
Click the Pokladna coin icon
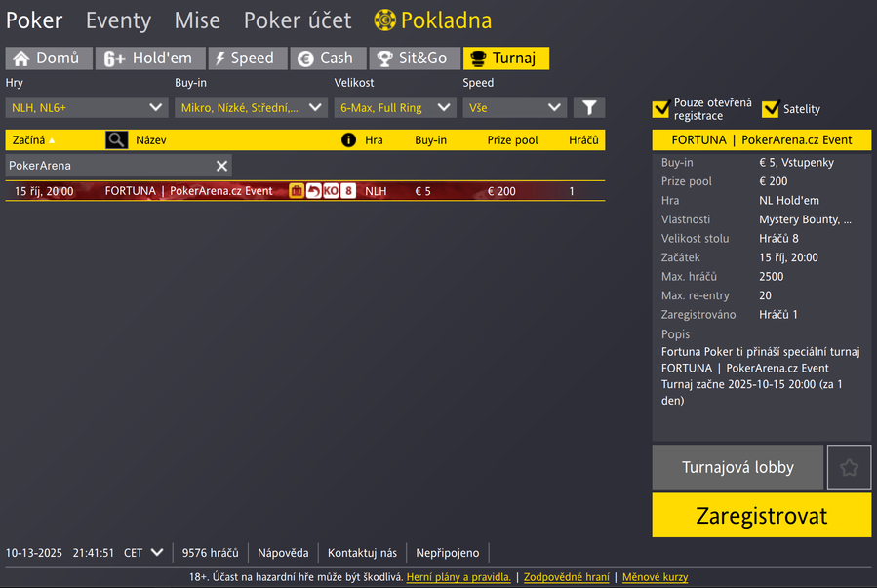coord(384,20)
